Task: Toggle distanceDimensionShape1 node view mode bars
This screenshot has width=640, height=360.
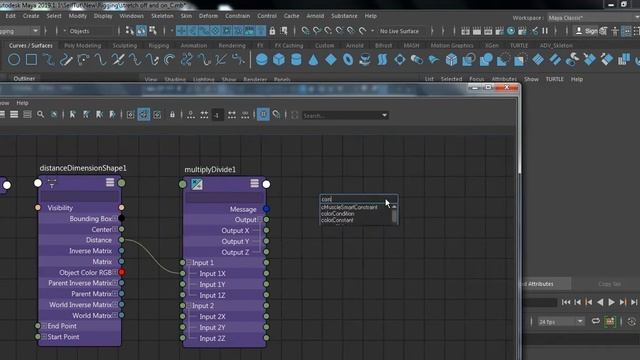Action: [110, 182]
